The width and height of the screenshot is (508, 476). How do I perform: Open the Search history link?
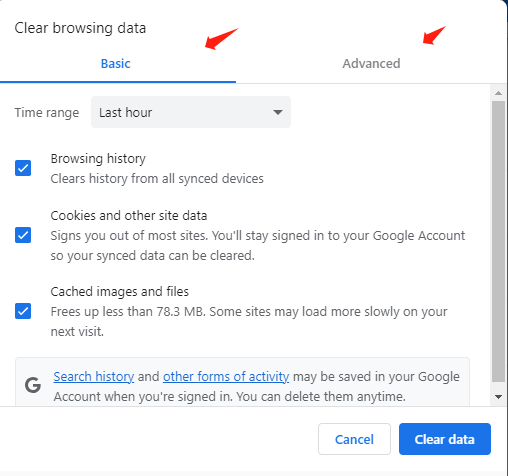click(x=94, y=377)
